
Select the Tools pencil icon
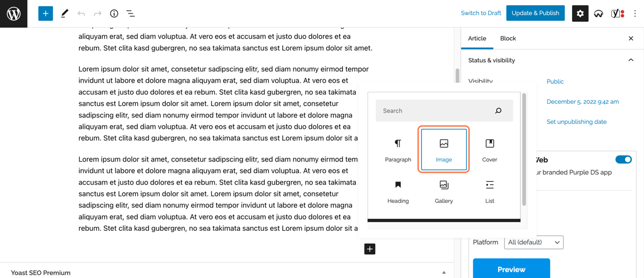(x=64, y=13)
